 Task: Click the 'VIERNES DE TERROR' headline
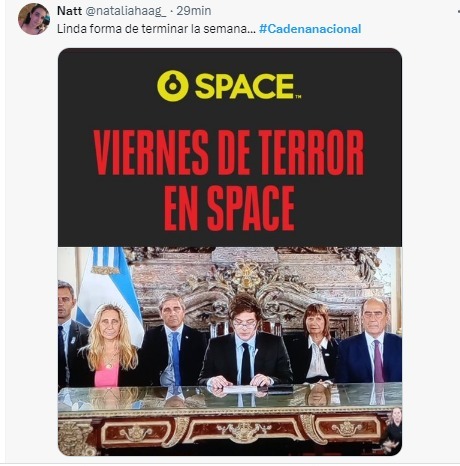click(229, 152)
